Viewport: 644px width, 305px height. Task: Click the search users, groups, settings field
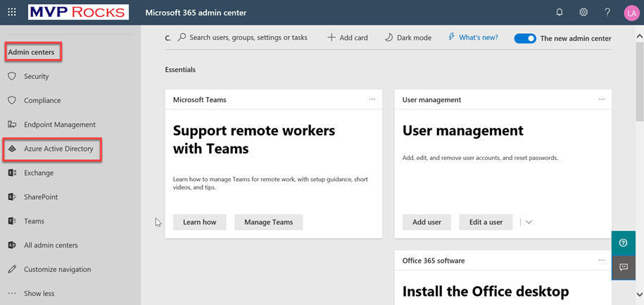click(x=243, y=37)
